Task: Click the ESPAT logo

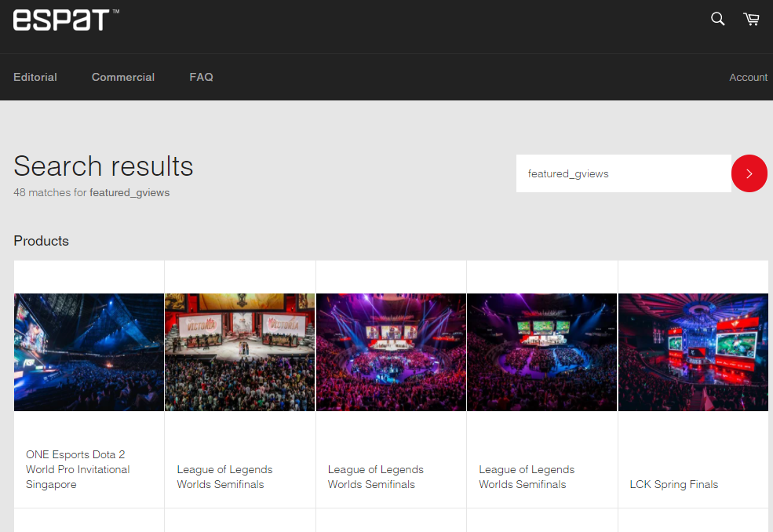Action: (66, 20)
